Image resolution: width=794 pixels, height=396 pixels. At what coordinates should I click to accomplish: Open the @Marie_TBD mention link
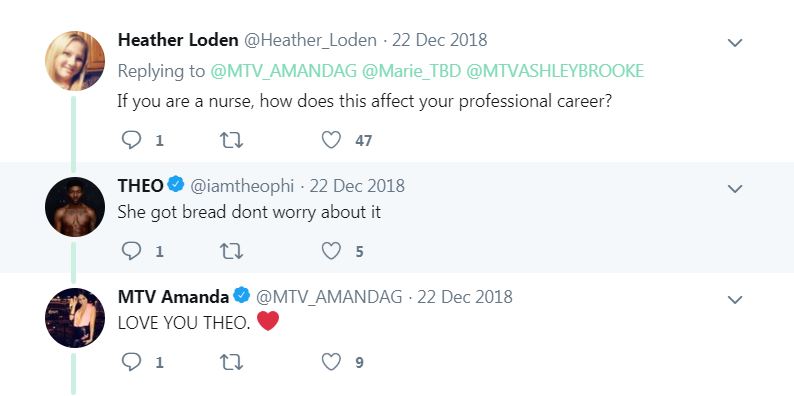click(x=411, y=71)
